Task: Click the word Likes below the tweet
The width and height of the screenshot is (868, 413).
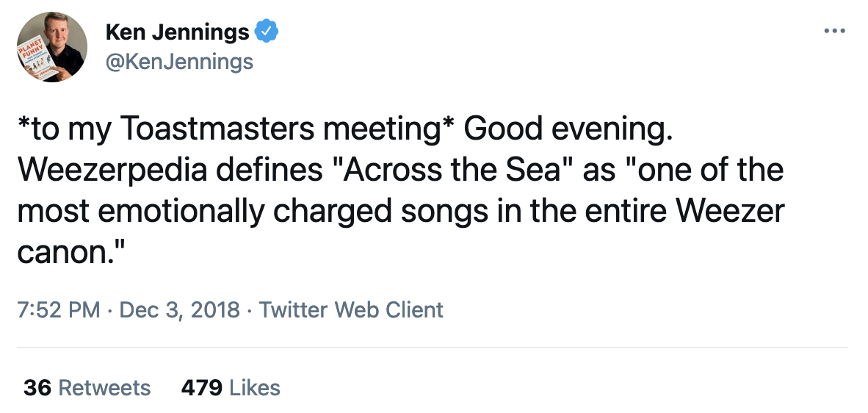Action: pos(254,387)
